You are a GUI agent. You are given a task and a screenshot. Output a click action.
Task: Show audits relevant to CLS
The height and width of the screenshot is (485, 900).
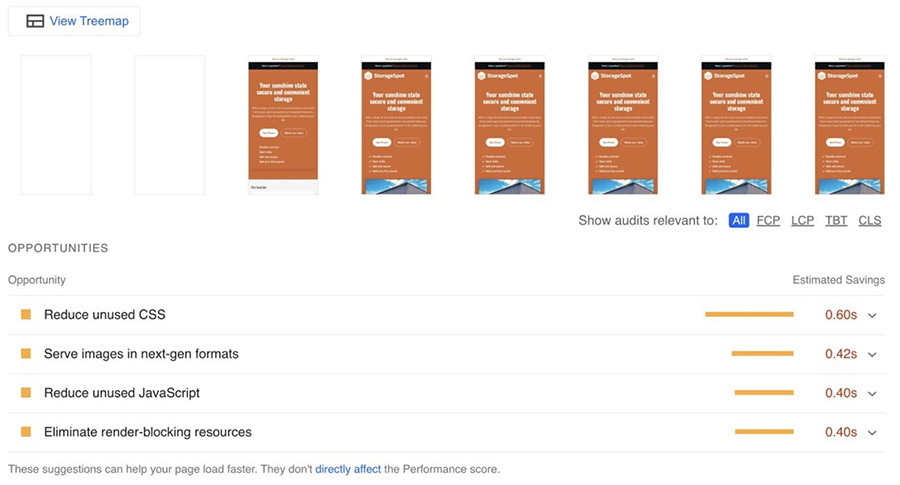(x=869, y=220)
